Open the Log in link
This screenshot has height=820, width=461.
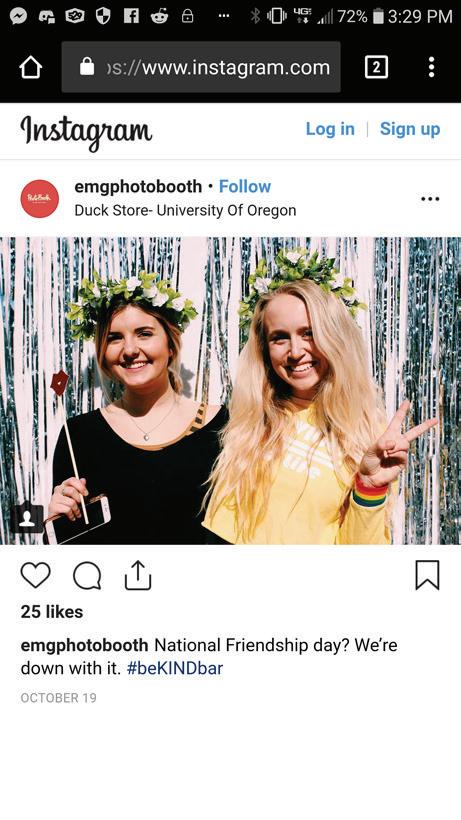(x=330, y=129)
